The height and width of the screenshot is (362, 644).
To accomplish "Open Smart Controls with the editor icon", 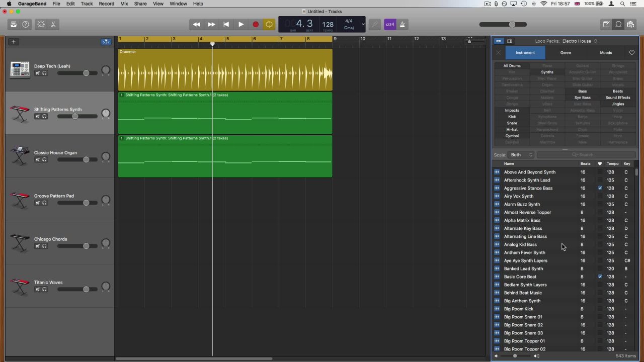I will coord(606,24).
